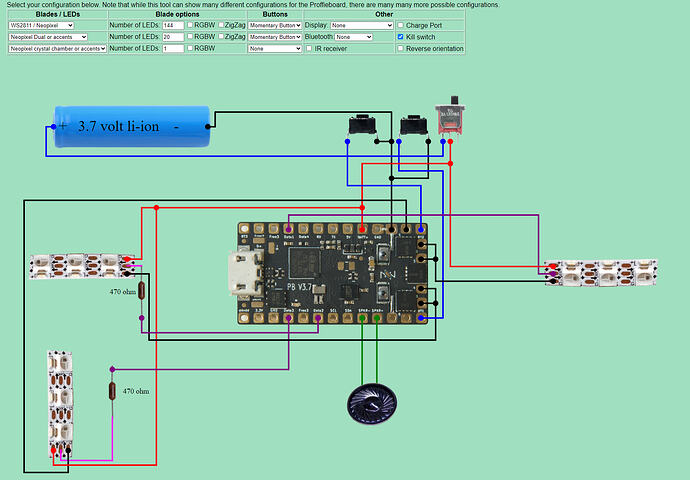Image resolution: width=690 pixels, height=480 pixels.
Task: Click the first black momentary button image
Action: 362,125
